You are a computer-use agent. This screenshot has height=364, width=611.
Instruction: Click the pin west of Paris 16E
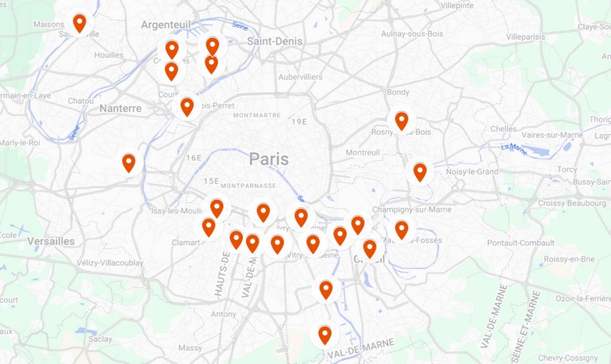click(x=129, y=163)
